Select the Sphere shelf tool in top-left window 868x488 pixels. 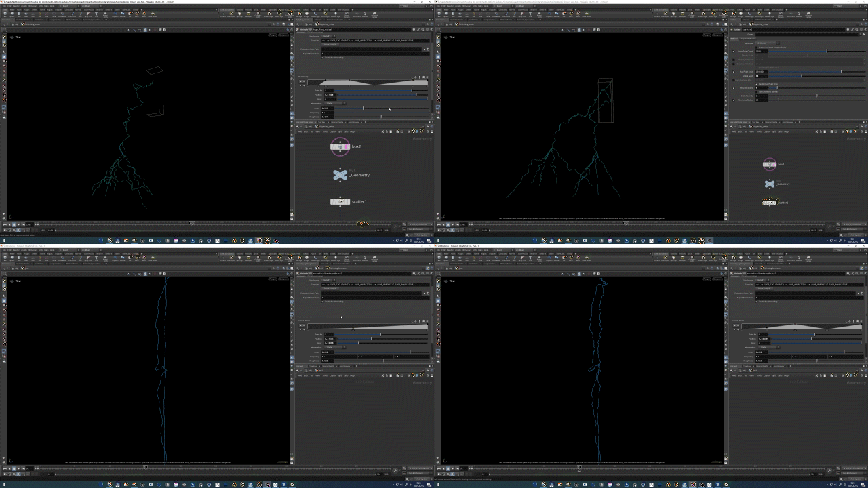coord(12,14)
